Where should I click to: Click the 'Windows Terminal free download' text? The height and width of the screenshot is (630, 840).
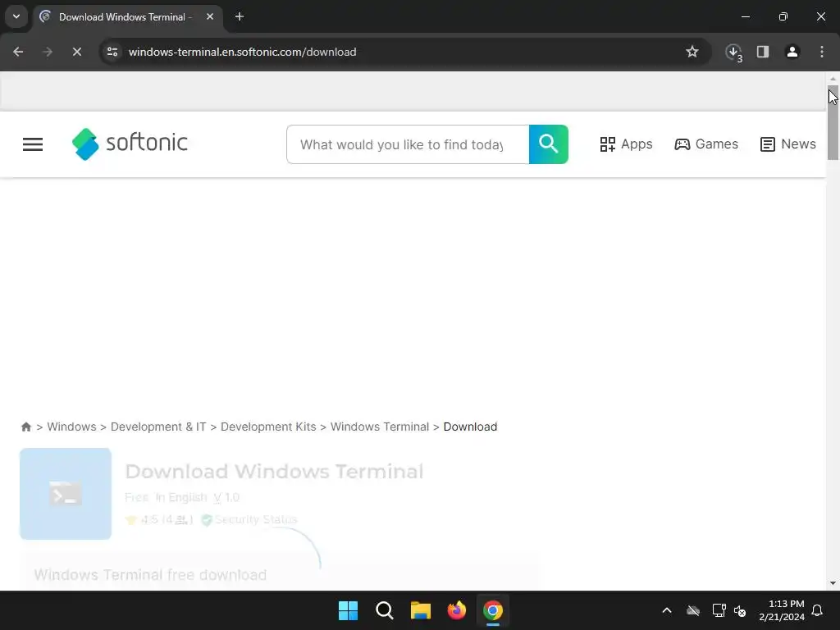151,575
